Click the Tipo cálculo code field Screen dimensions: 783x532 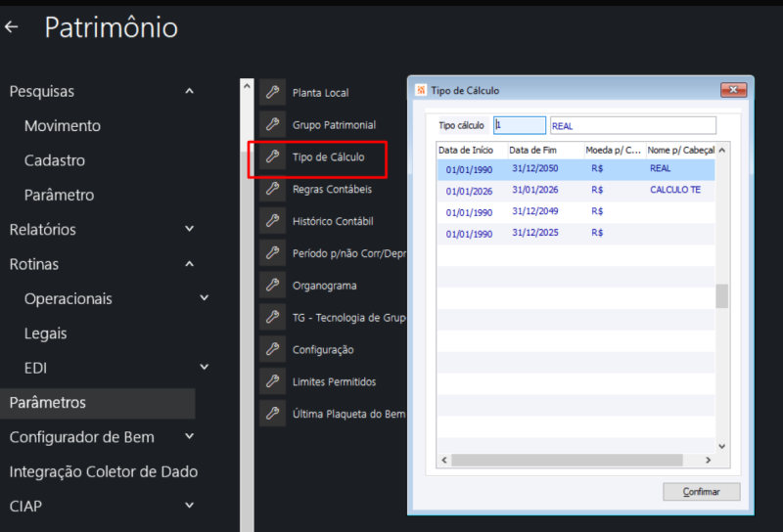520,125
